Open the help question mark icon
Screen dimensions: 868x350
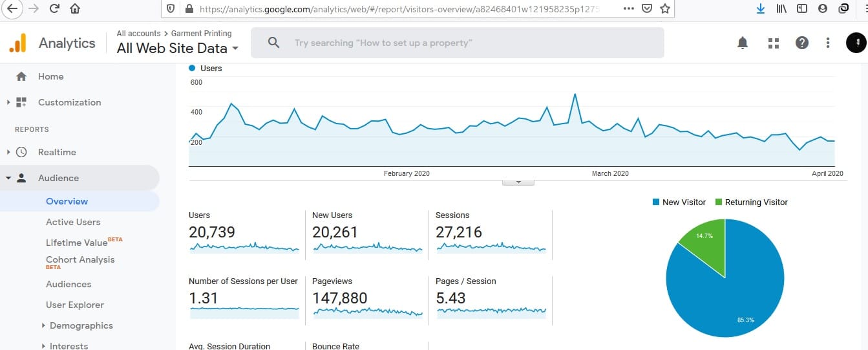coord(801,43)
